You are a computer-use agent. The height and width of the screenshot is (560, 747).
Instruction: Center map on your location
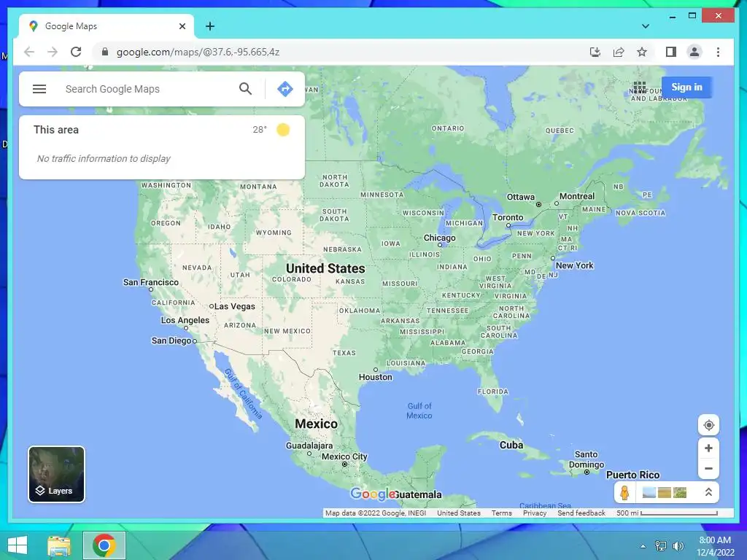coord(708,425)
